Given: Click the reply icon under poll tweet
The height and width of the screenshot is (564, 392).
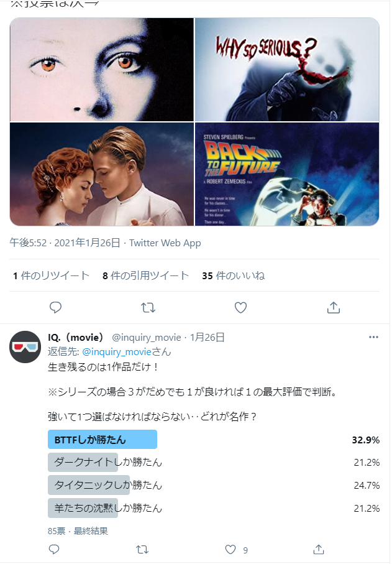Looking at the screenshot, I should (54, 549).
